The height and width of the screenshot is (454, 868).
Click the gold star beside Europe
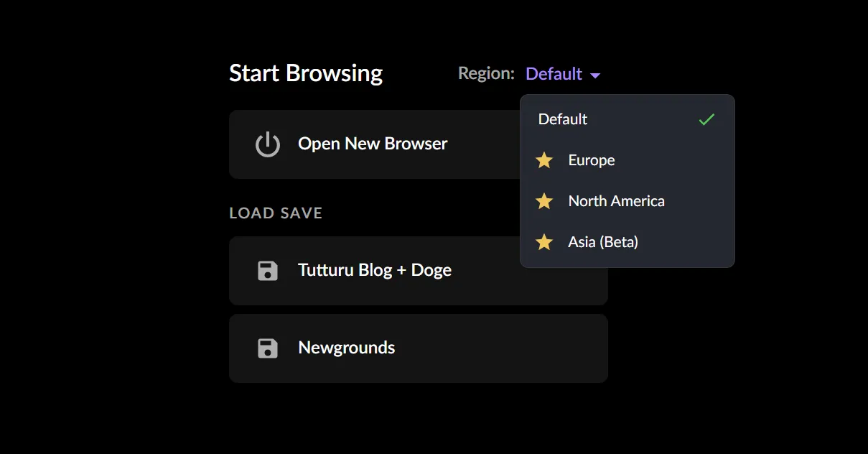click(x=544, y=160)
